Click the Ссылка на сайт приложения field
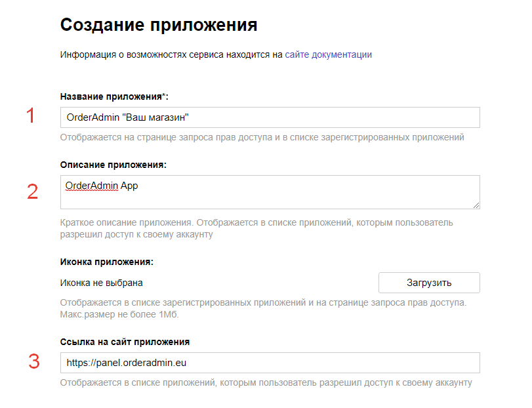This screenshot has height=408, width=532. (x=270, y=363)
